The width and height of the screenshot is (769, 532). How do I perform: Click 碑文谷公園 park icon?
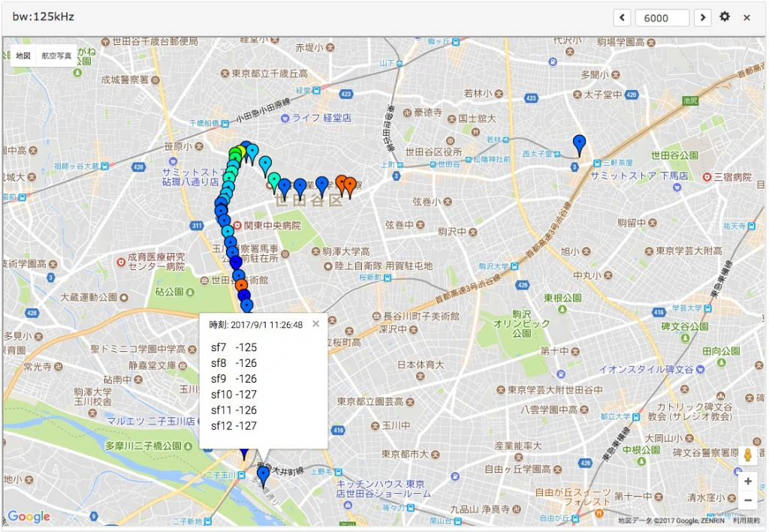(x=685, y=338)
